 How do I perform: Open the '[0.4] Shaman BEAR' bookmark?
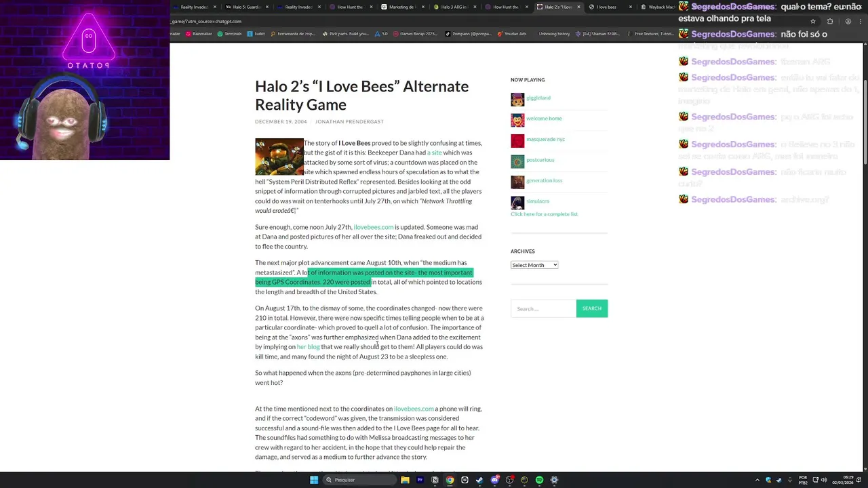(597, 33)
